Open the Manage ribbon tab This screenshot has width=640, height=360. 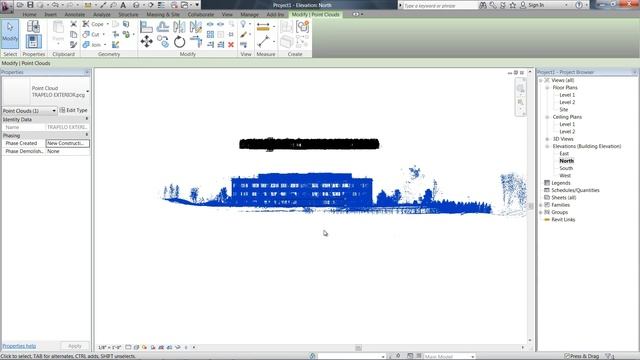pos(249,14)
